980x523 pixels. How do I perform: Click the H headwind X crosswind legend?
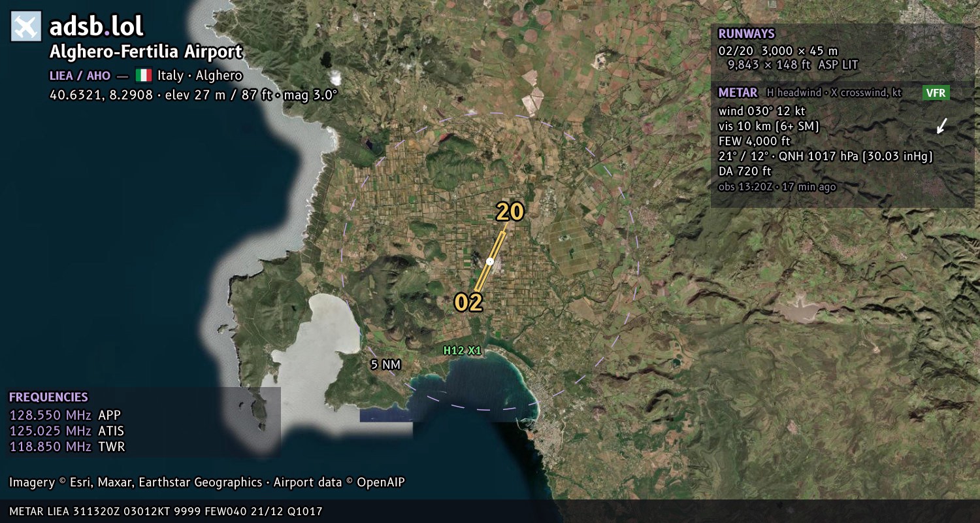834,93
